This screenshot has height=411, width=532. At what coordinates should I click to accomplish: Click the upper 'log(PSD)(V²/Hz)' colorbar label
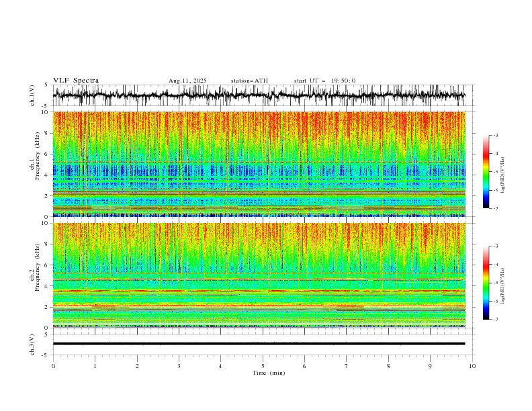tap(503, 175)
